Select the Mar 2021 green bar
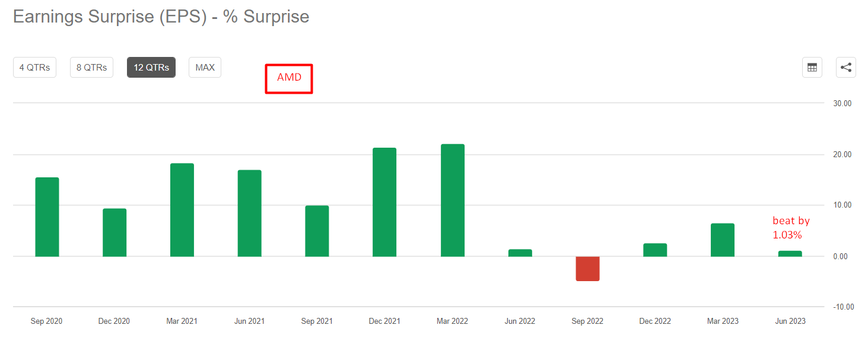This screenshot has height=344, width=868. point(182,208)
